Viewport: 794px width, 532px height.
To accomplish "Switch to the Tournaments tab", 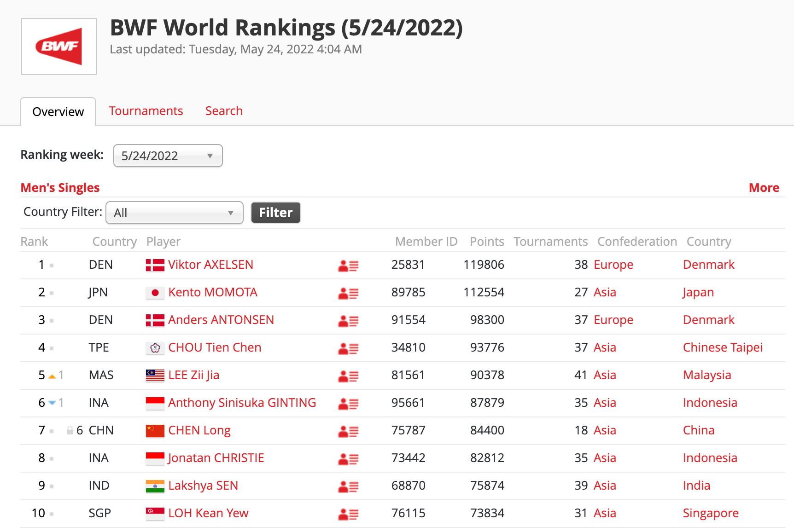I will click(x=146, y=111).
